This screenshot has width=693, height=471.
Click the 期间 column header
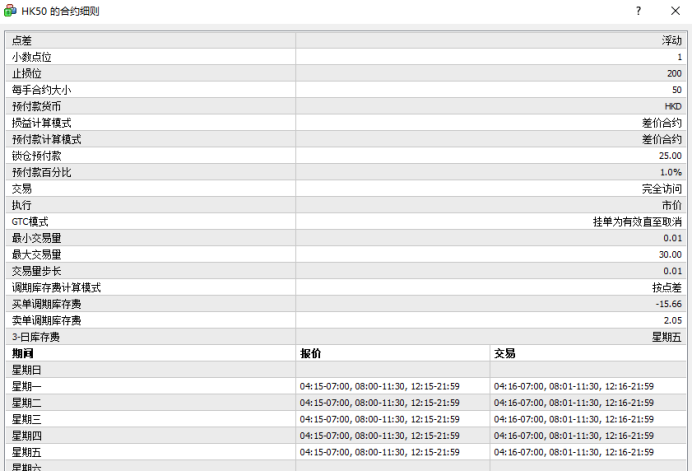[150, 353]
